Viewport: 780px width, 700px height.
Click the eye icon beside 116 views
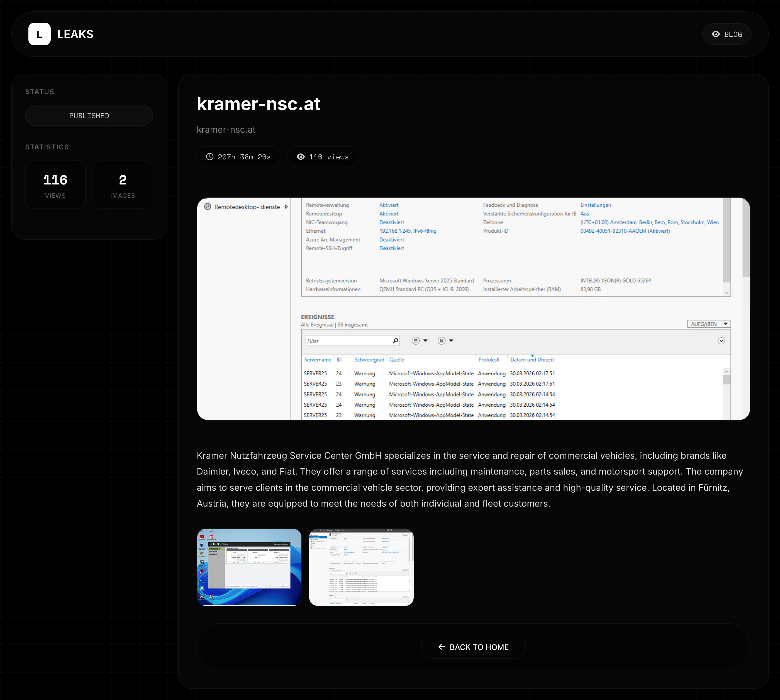tap(301, 157)
